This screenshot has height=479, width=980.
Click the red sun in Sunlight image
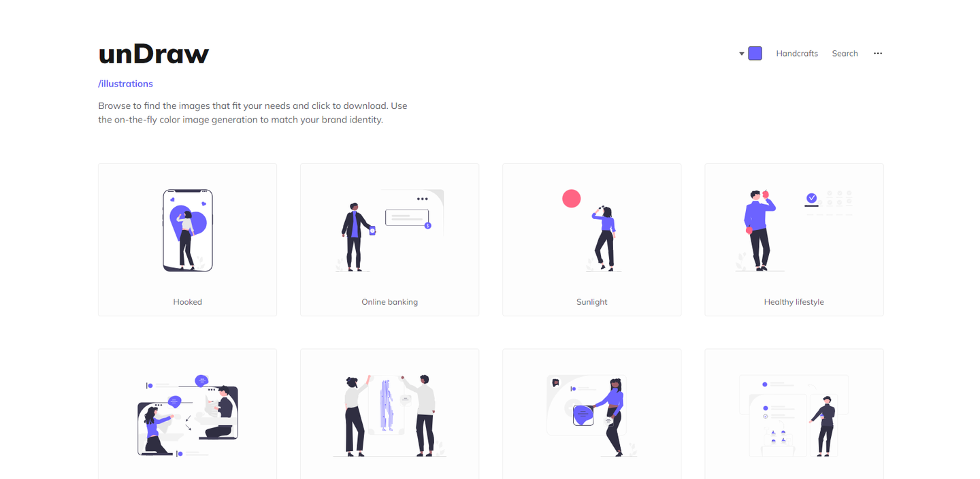point(571,198)
